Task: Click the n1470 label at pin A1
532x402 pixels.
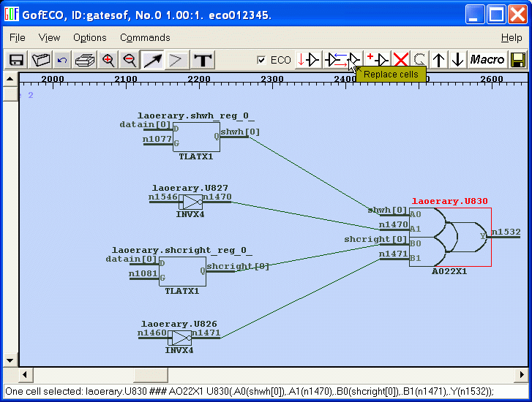Action: click(393, 224)
